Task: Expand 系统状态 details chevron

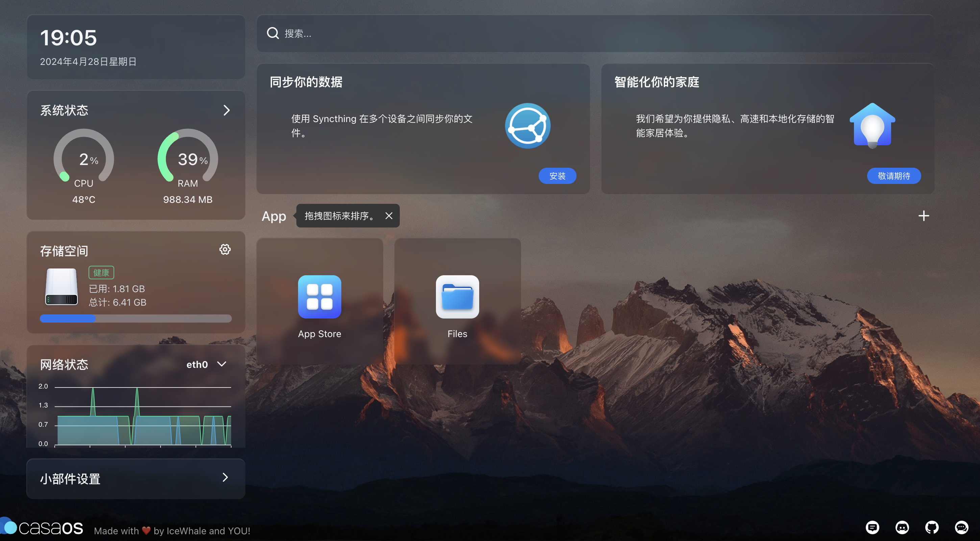Action: pos(227,111)
